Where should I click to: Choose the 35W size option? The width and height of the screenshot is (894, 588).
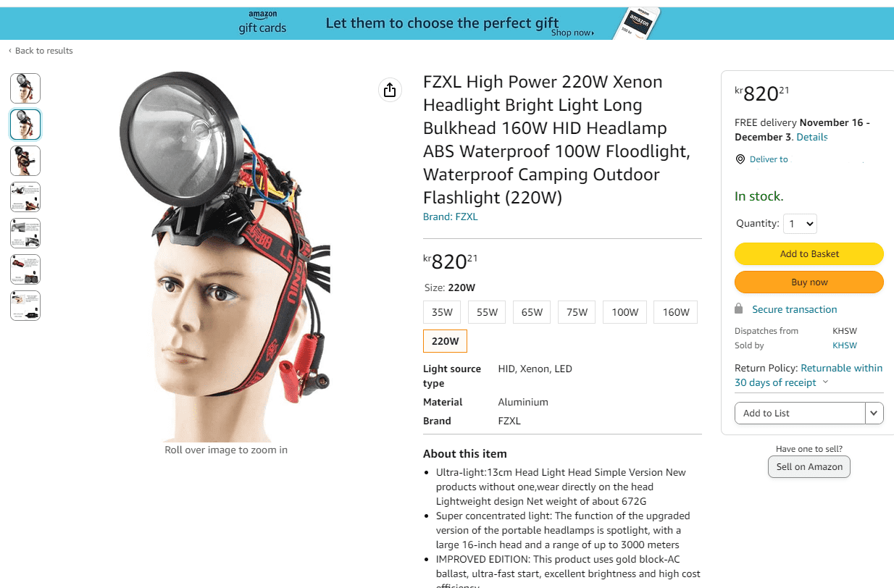pos(442,312)
